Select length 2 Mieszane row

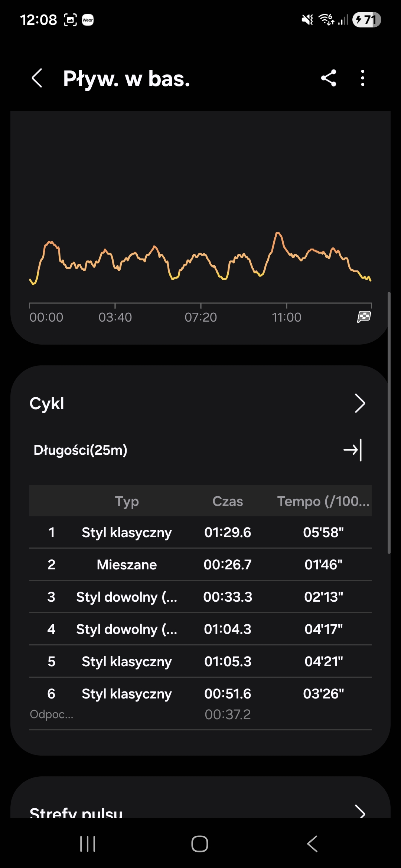pos(200,565)
